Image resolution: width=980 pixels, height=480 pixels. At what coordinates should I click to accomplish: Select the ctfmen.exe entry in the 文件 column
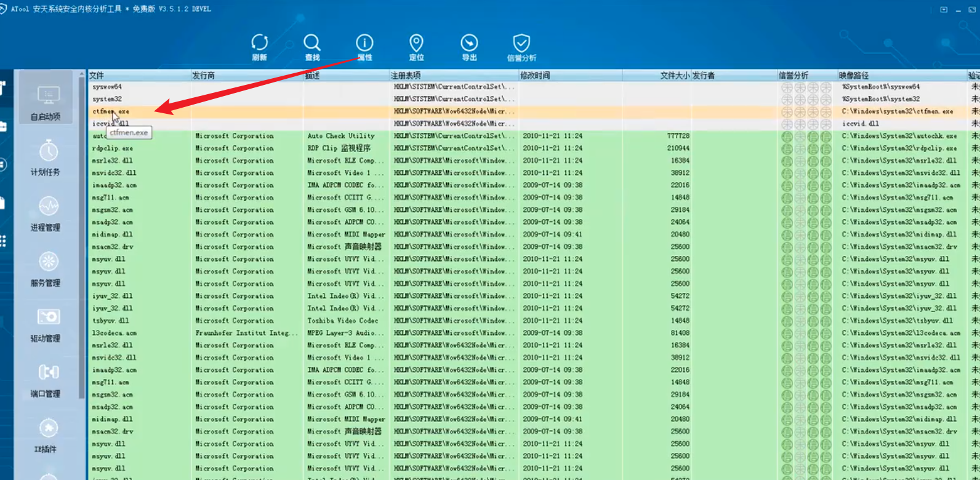[111, 111]
